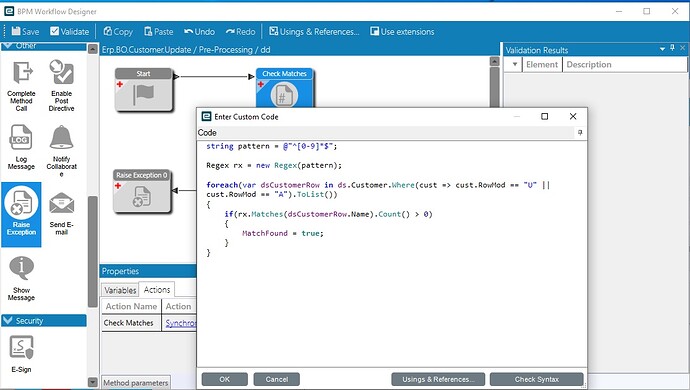
Task: Click Validate in the toolbar
Action: (70, 31)
